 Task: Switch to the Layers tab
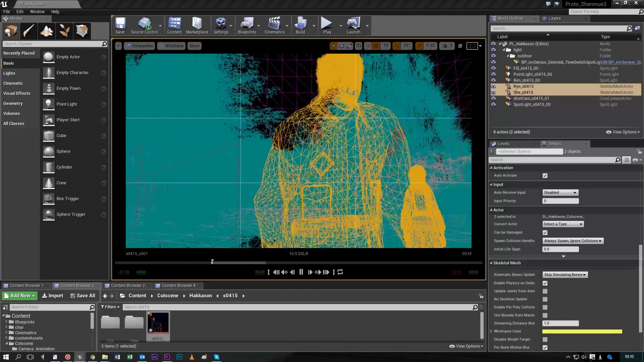(554, 18)
